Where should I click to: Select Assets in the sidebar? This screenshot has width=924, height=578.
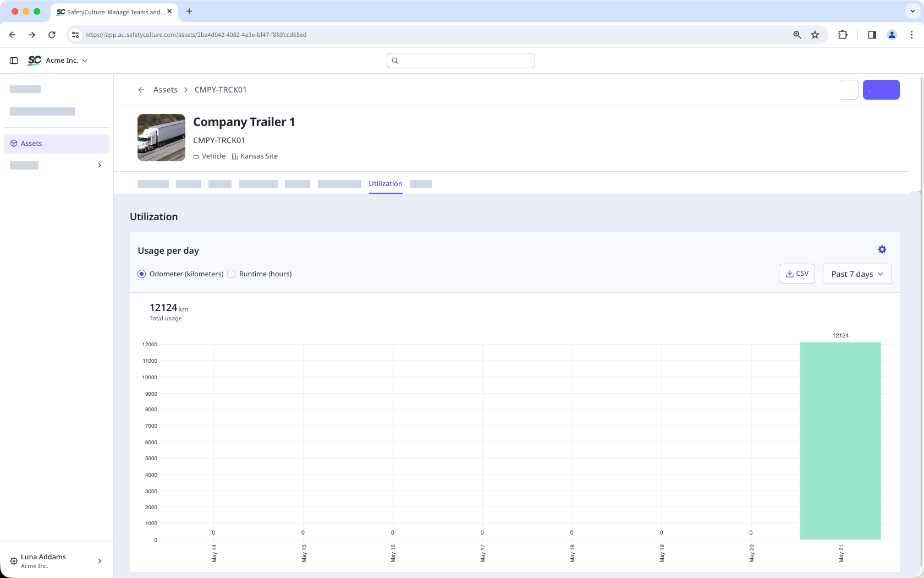point(57,144)
